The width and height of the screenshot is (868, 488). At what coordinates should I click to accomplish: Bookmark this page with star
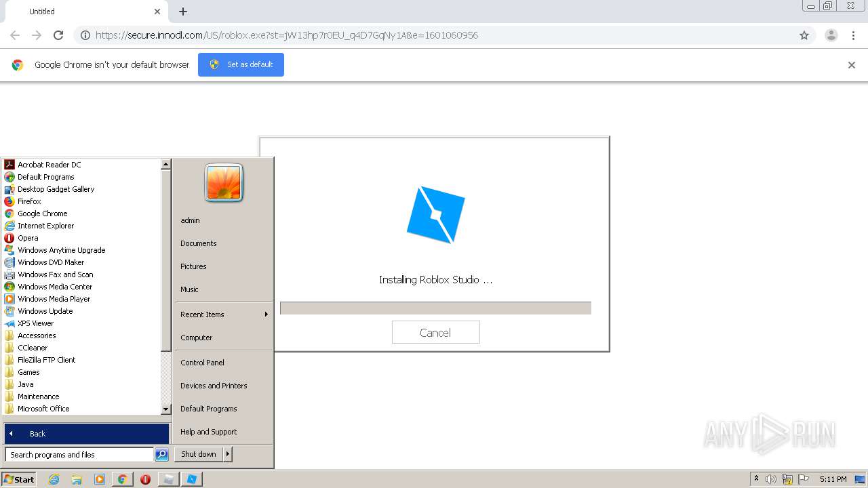click(x=804, y=35)
